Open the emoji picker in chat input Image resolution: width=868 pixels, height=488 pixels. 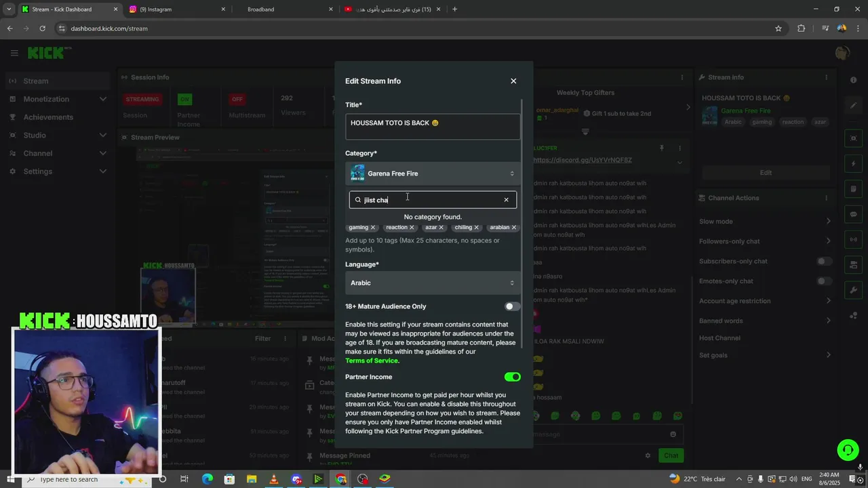pyautogui.click(x=673, y=434)
